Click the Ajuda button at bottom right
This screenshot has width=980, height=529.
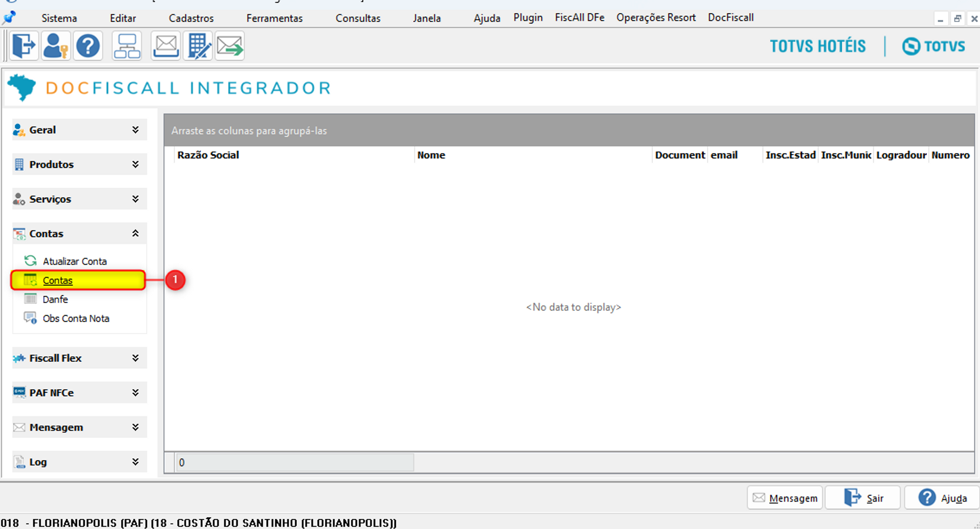941,498
